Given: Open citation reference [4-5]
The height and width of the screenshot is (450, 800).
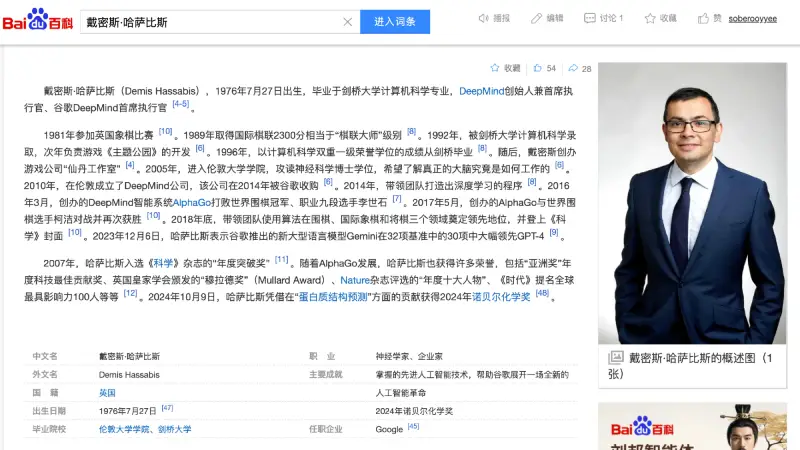Looking at the screenshot, I should pos(181,104).
